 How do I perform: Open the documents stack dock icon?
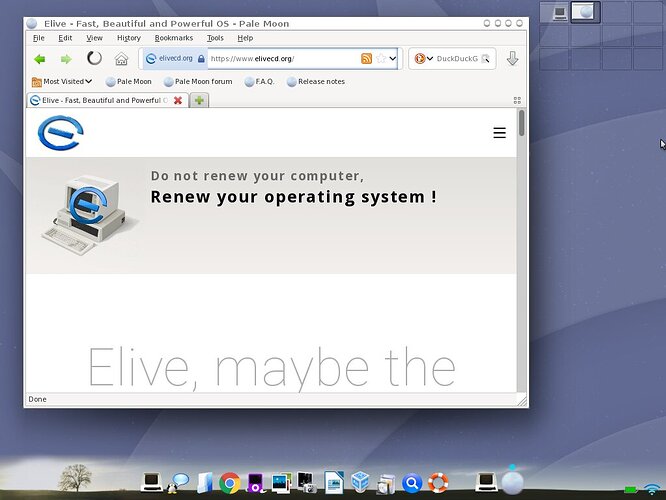[386, 484]
